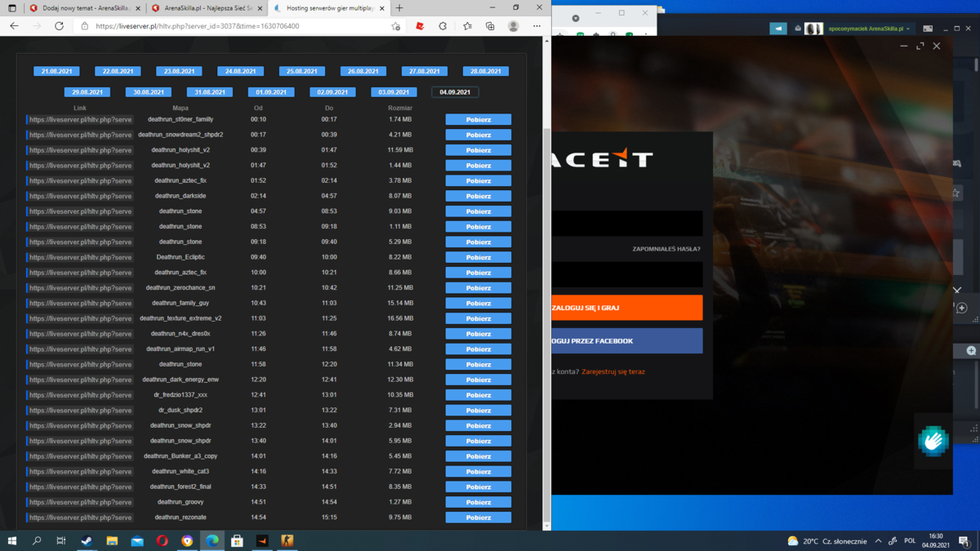Open the Edge profile avatar icon
This screenshot has width=980, height=551.
pos(513,26)
